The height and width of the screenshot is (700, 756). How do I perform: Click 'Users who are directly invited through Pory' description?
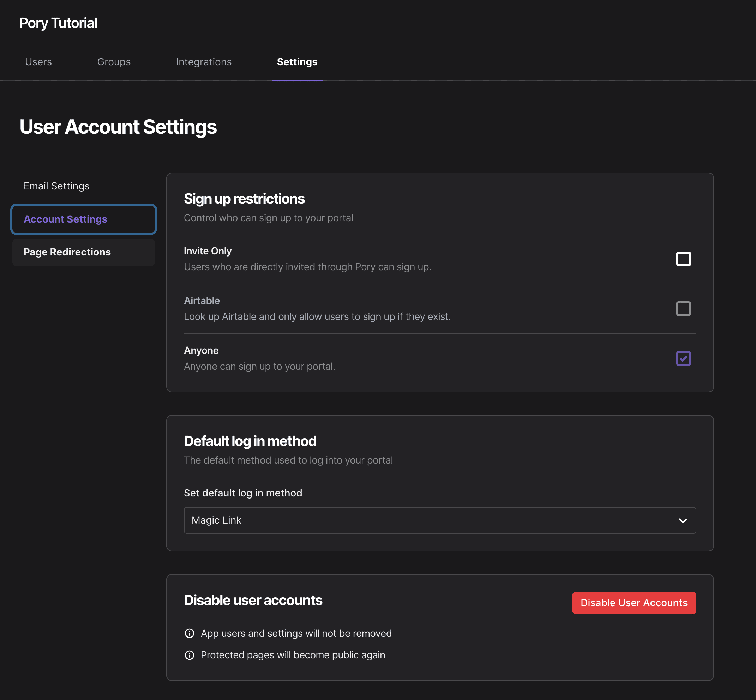point(307,267)
